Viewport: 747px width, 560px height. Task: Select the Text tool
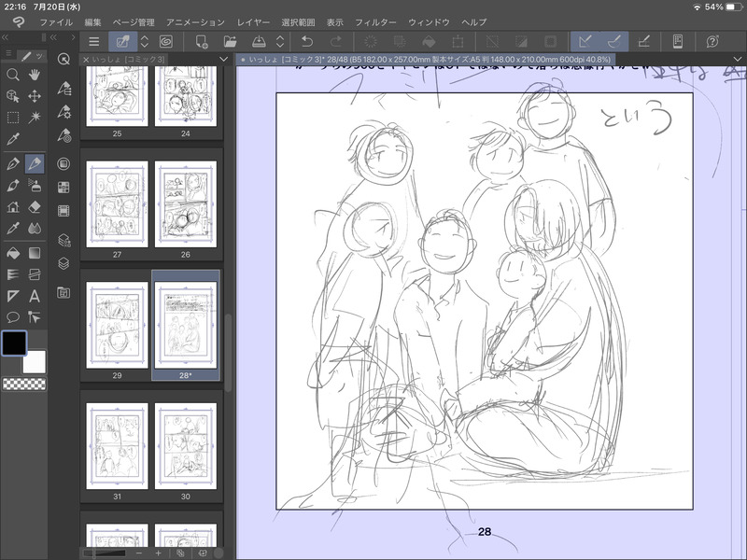coord(35,296)
